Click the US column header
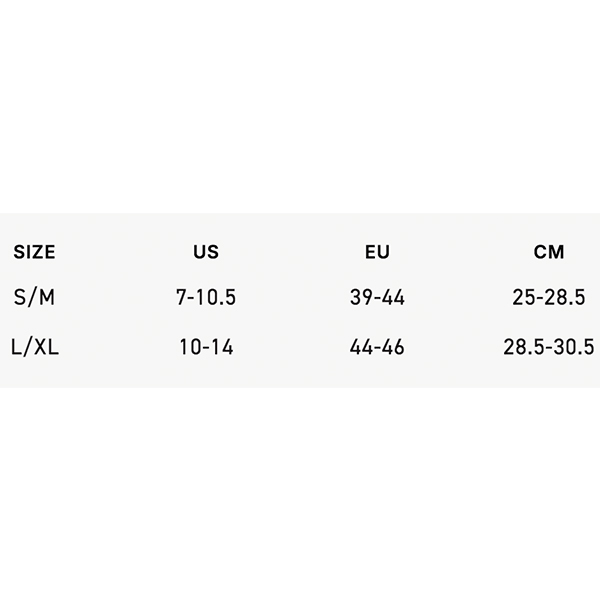 point(206,252)
